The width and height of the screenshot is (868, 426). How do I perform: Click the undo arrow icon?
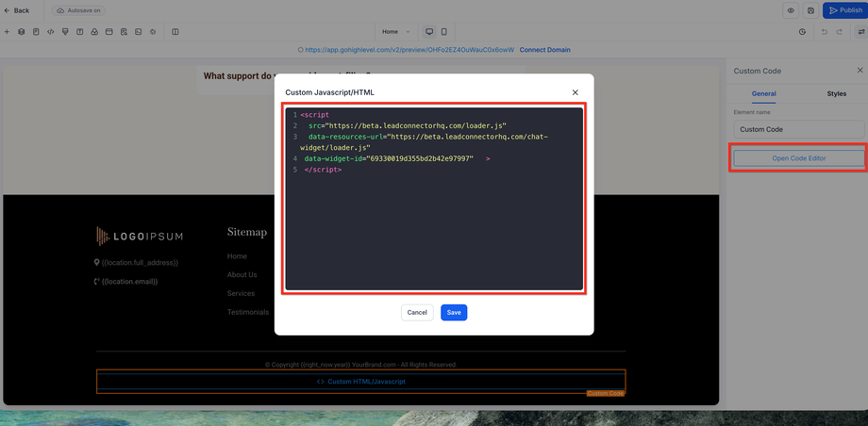[x=825, y=32]
